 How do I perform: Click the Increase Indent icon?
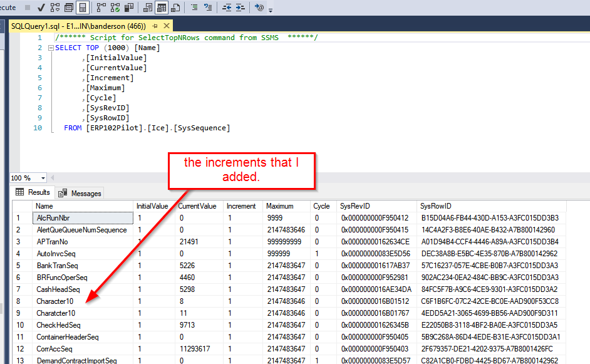(x=241, y=8)
